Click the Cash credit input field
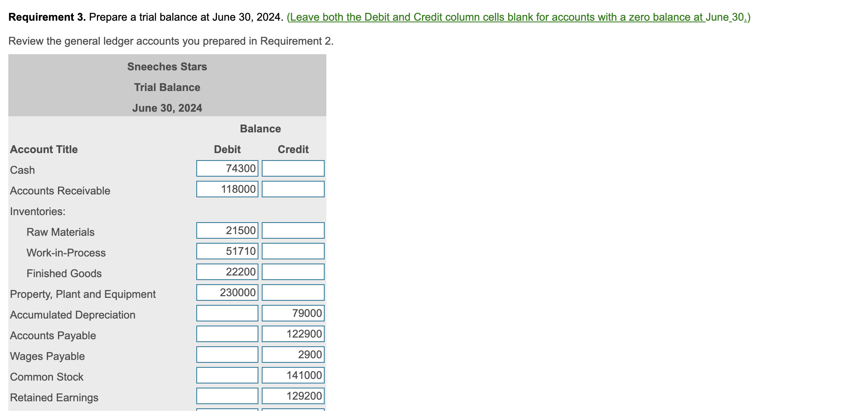 click(x=293, y=168)
